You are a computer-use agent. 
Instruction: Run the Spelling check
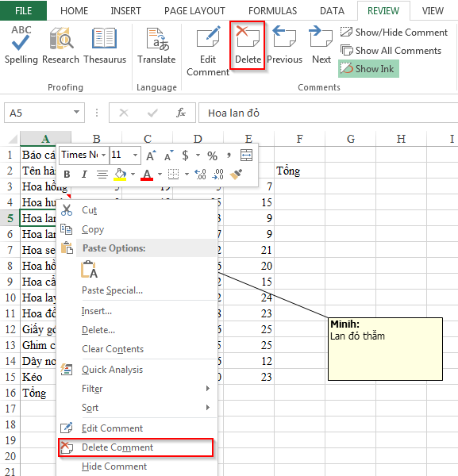click(x=21, y=45)
